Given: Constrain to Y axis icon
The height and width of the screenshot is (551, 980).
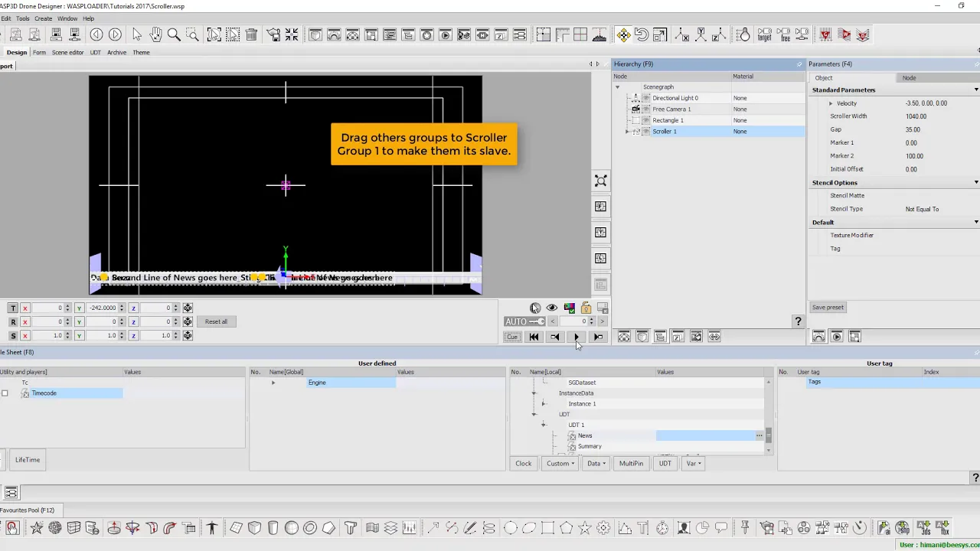Looking at the screenshot, I should tap(699, 34).
